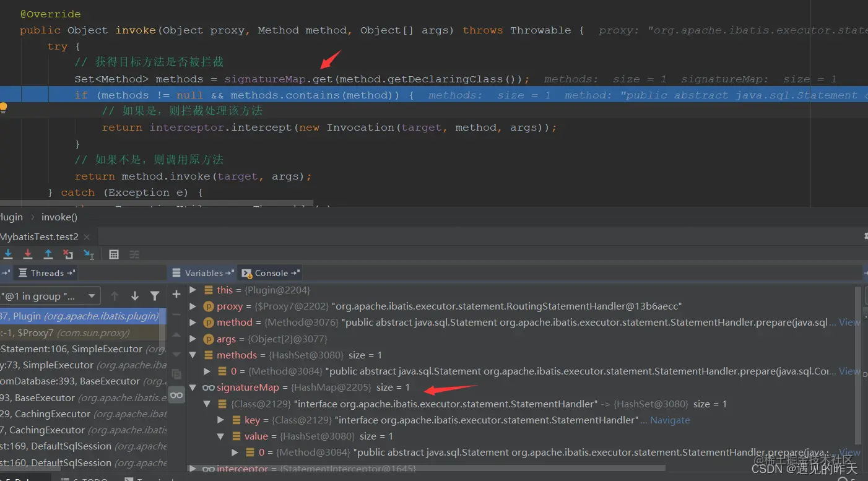Expand the 'this' variable node
868x481 pixels.
(193, 290)
